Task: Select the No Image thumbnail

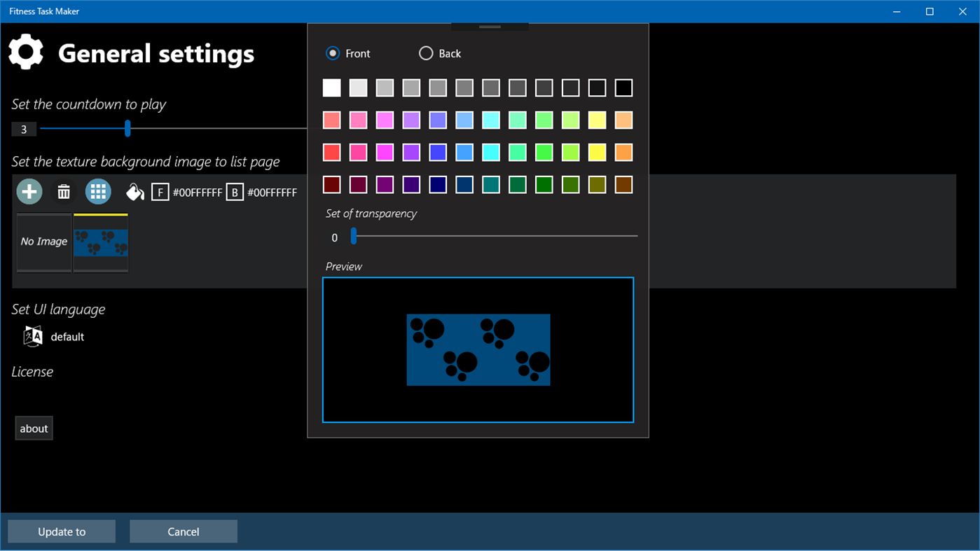Action: (44, 242)
